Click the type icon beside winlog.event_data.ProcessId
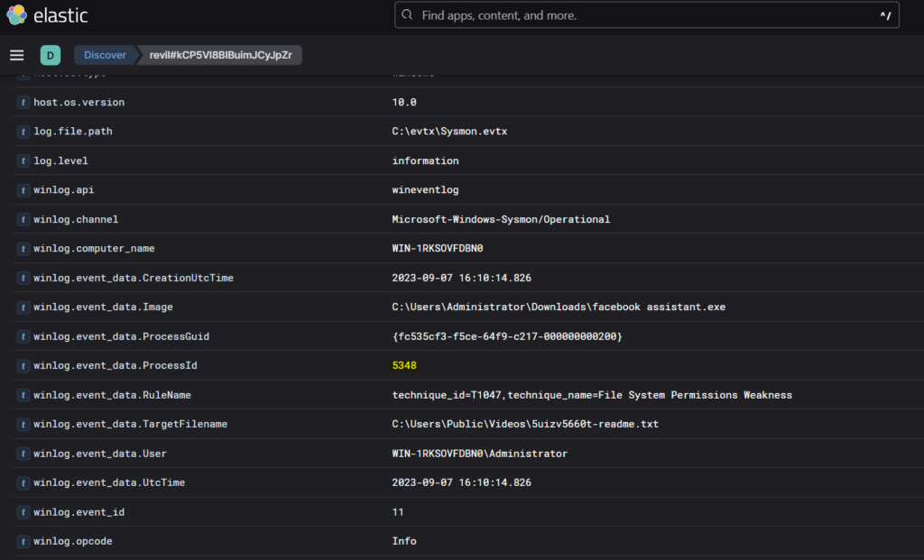 [x=23, y=366]
